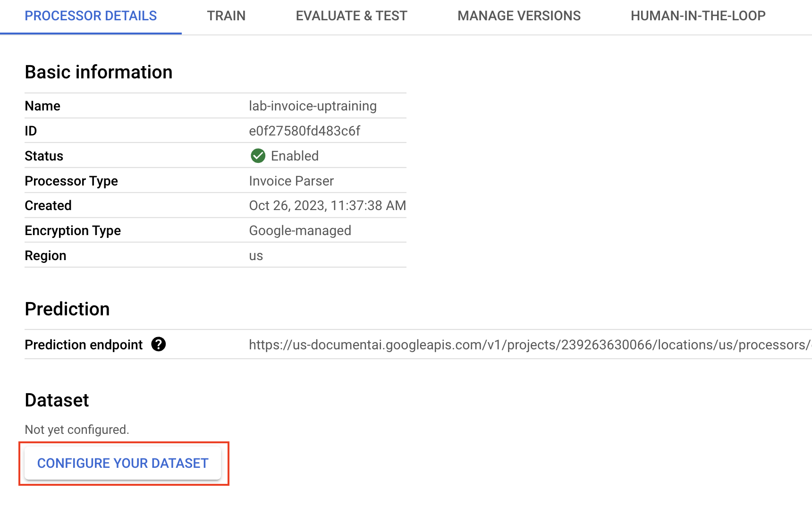
Task: Select the Manage Versions tab
Action: click(519, 16)
